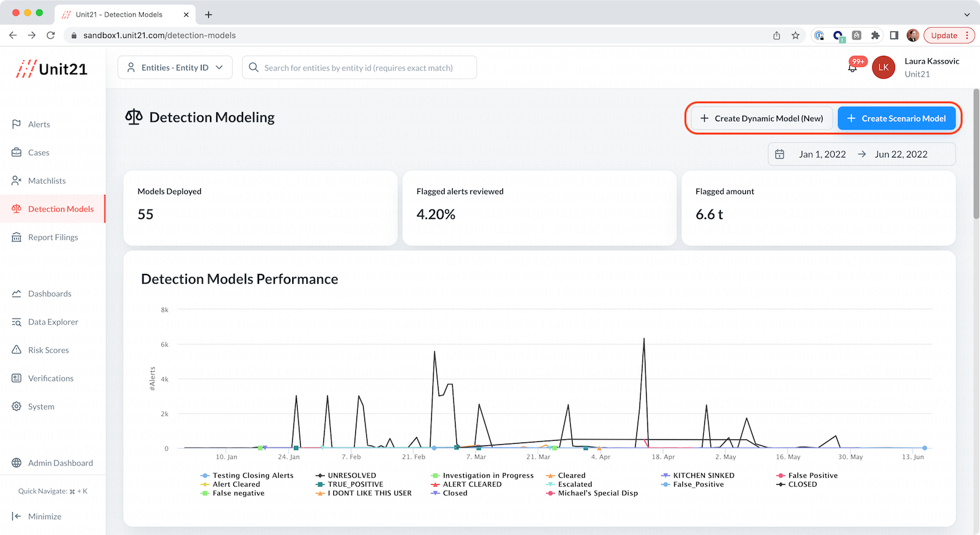Click Create Scenario Model button

[x=897, y=118]
